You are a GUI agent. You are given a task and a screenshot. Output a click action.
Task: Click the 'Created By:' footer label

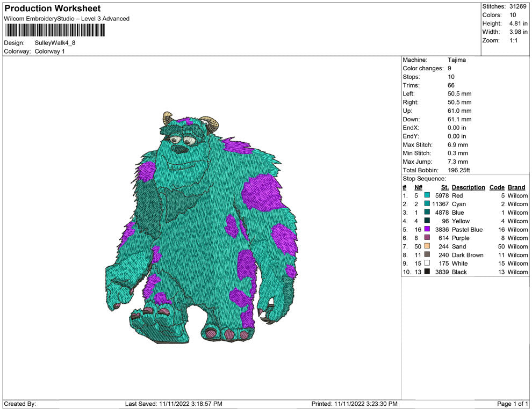coord(20,404)
